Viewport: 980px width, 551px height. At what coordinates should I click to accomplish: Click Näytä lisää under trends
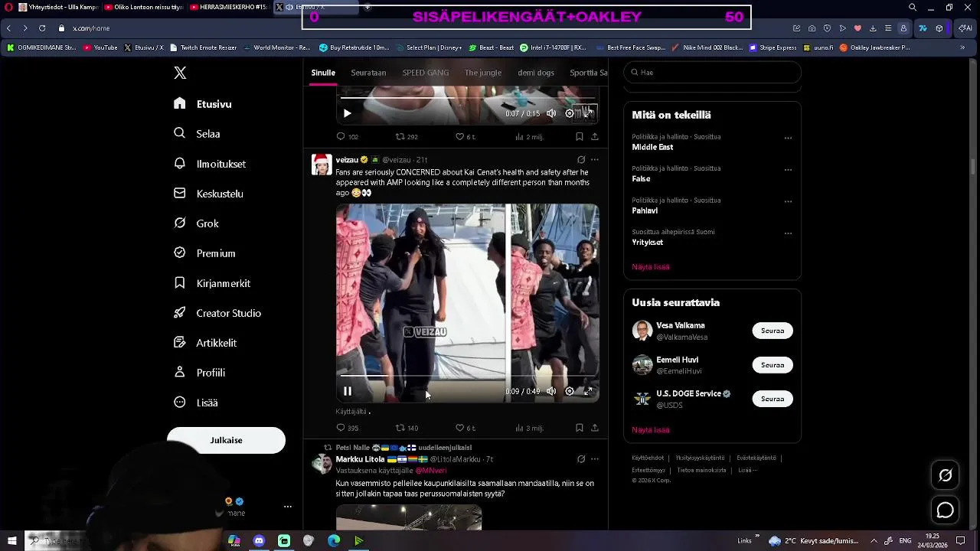651,267
